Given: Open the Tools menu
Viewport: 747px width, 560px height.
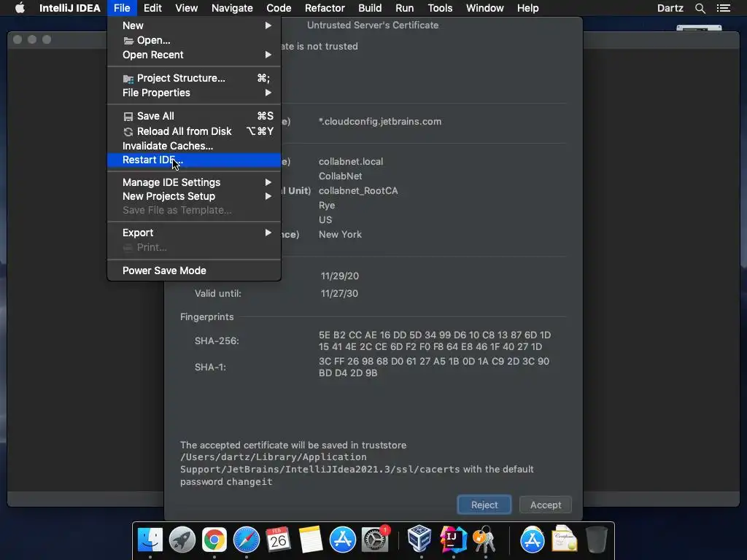Looking at the screenshot, I should click(x=440, y=8).
